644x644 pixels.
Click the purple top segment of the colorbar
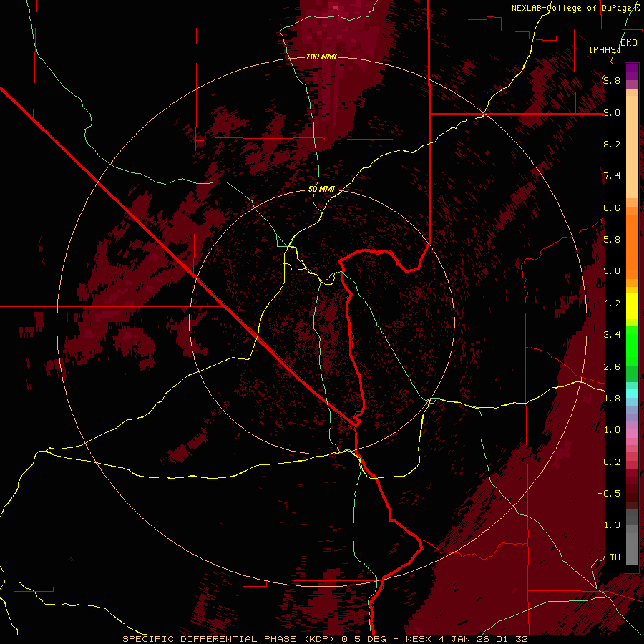[632, 72]
